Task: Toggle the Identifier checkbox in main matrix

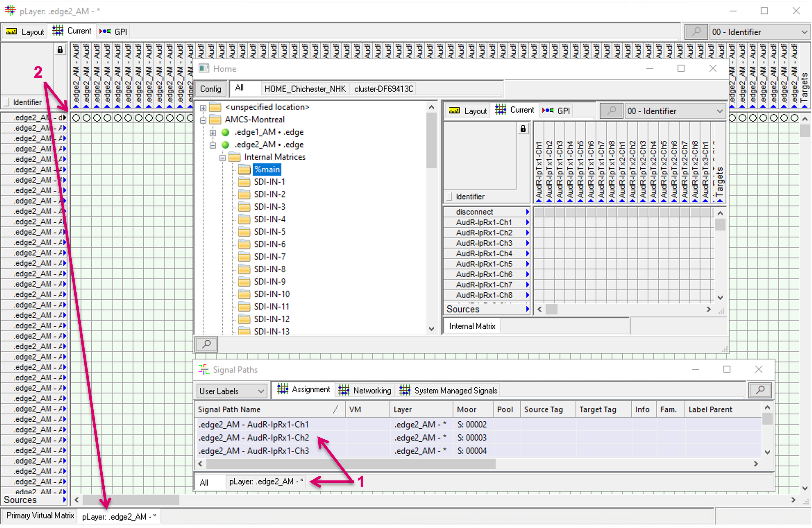Action: [6, 102]
